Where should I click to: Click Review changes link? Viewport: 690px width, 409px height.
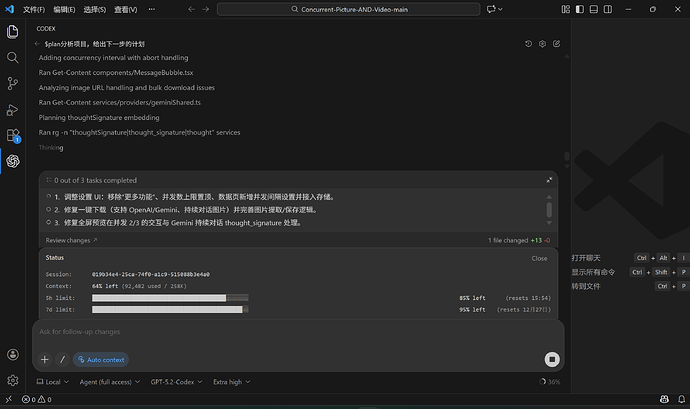click(71, 240)
